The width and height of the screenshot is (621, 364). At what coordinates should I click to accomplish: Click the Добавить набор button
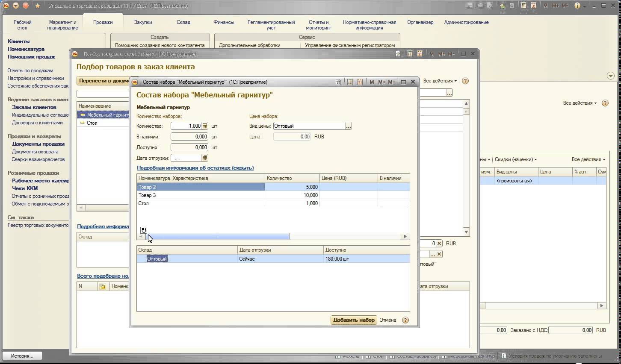pyautogui.click(x=354, y=320)
